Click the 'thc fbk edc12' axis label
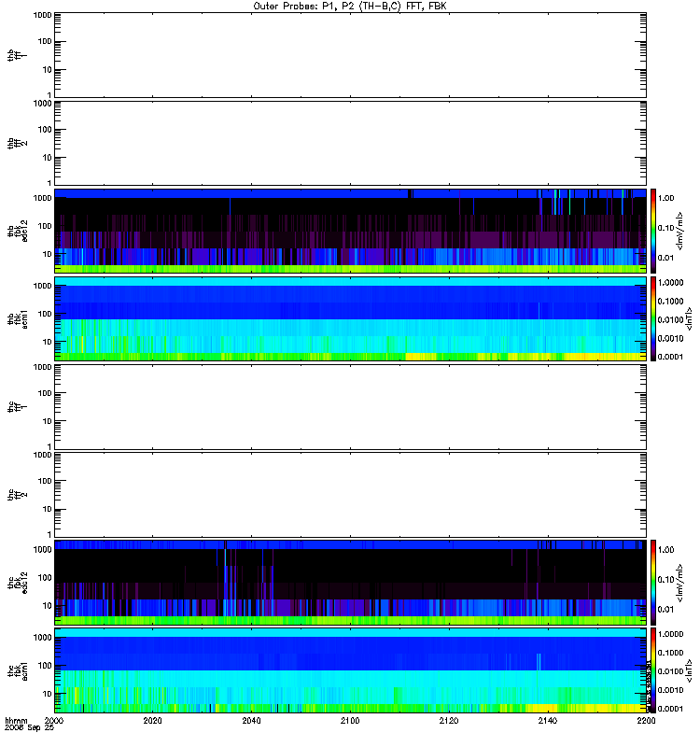The width and height of the screenshot is (700, 747). tap(17, 582)
